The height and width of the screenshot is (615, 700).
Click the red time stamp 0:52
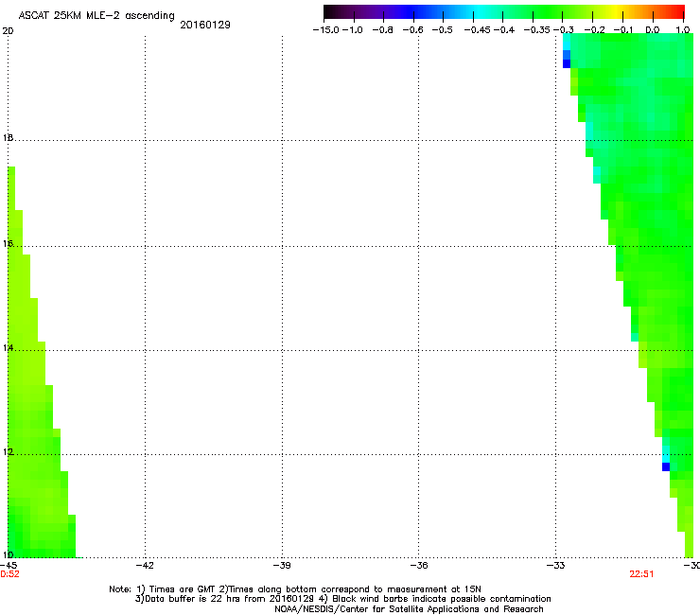tap(9, 574)
